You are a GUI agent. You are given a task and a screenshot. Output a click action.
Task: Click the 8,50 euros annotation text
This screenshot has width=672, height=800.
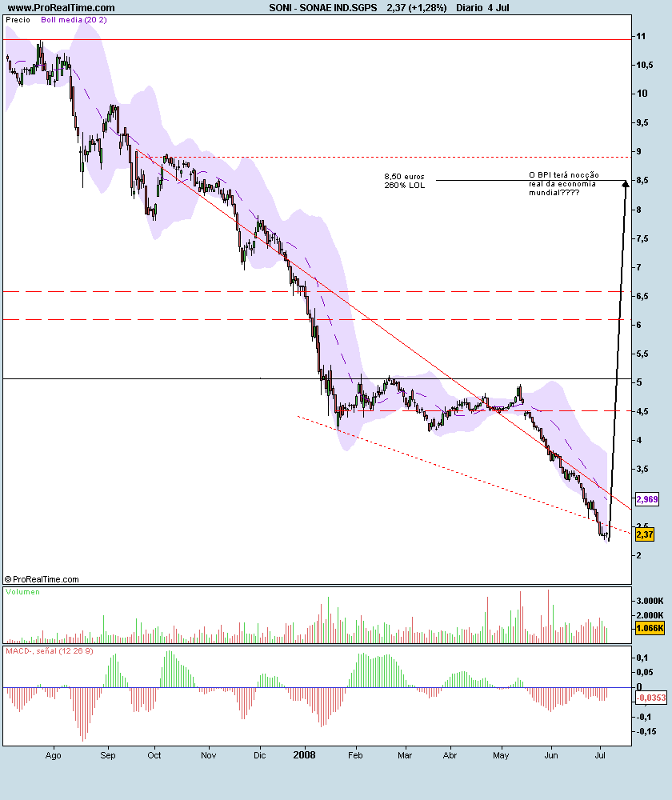click(404, 177)
